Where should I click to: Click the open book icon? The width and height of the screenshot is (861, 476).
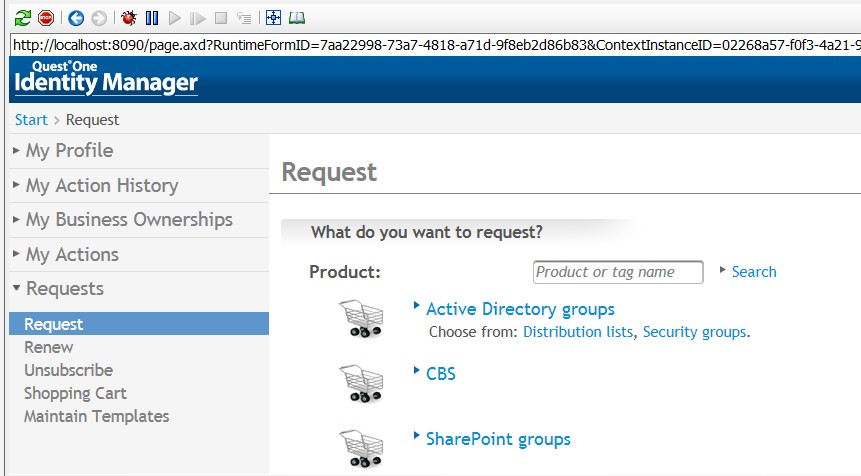297,18
